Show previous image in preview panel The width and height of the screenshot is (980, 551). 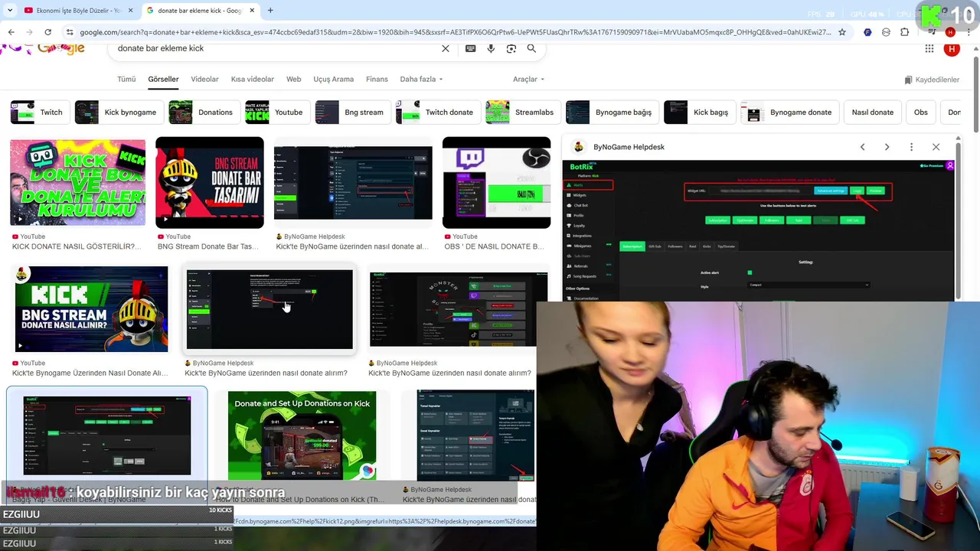(x=862, y=147)
